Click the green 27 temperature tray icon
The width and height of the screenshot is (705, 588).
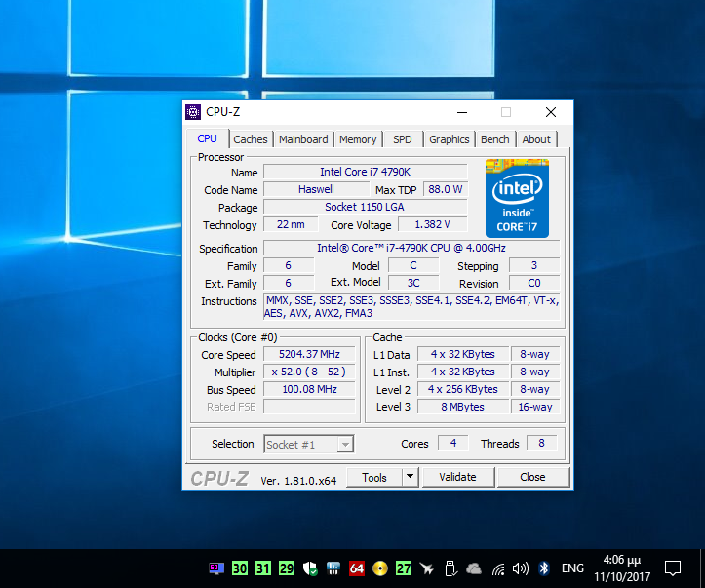click(404, 568)
